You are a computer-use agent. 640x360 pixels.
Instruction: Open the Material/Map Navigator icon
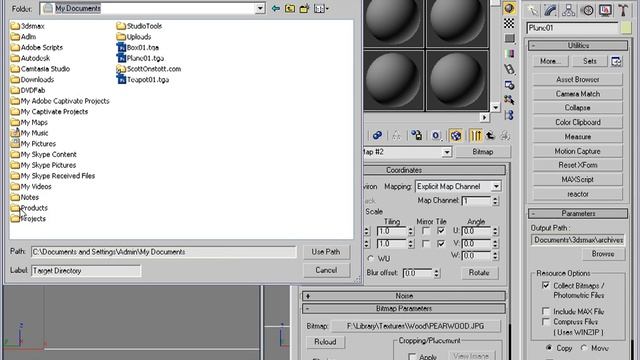(509, 115)
